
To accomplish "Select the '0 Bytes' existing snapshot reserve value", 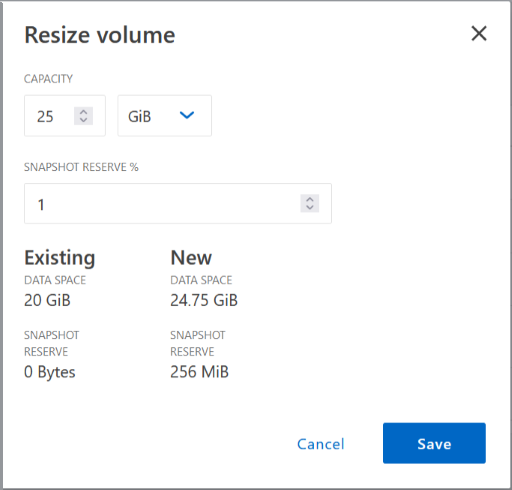I will click(50, 372).
